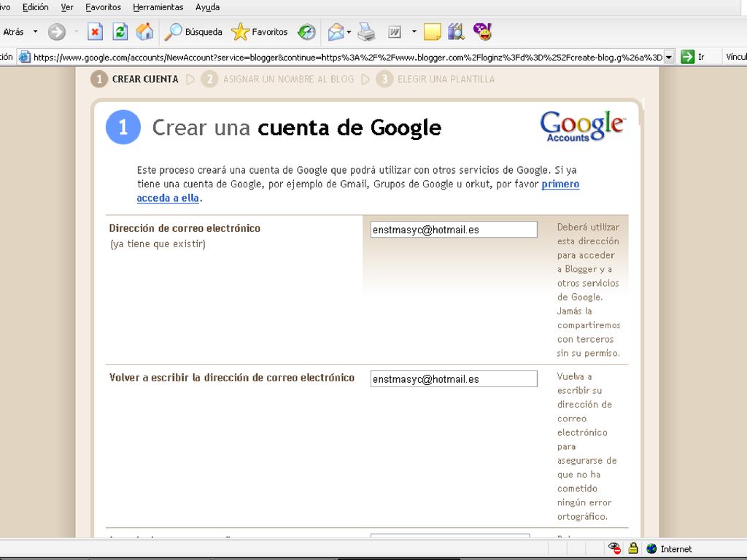Open the Herramientas menu

tap(158, 7)
